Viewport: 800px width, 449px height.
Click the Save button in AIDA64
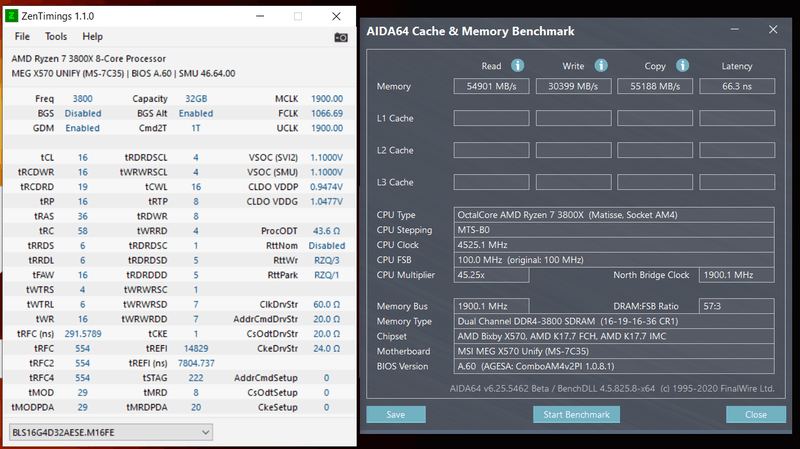coord(396,414)
